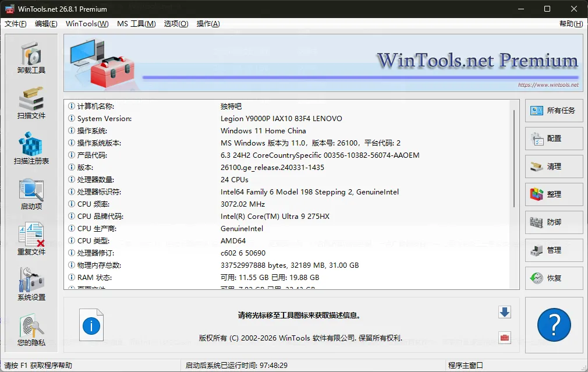This screenshot has height=372, width=588.
Task: Click the 版本 row label
Action: (85, 167)
